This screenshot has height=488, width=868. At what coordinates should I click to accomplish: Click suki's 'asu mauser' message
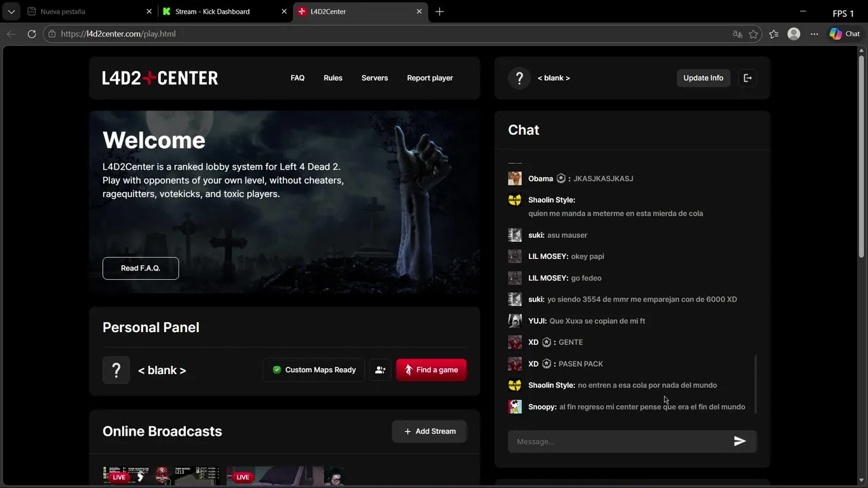pyautogui.click(x=567, y=235)
